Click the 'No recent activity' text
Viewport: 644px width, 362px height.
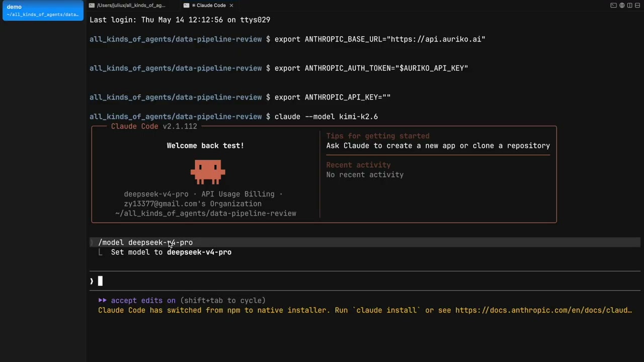pyautogui.click(x=365, y=175)
